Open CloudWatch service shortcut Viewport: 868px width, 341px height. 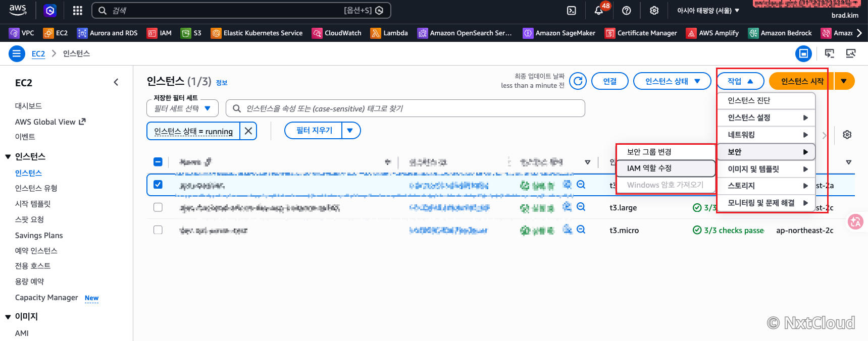[337, 33]
